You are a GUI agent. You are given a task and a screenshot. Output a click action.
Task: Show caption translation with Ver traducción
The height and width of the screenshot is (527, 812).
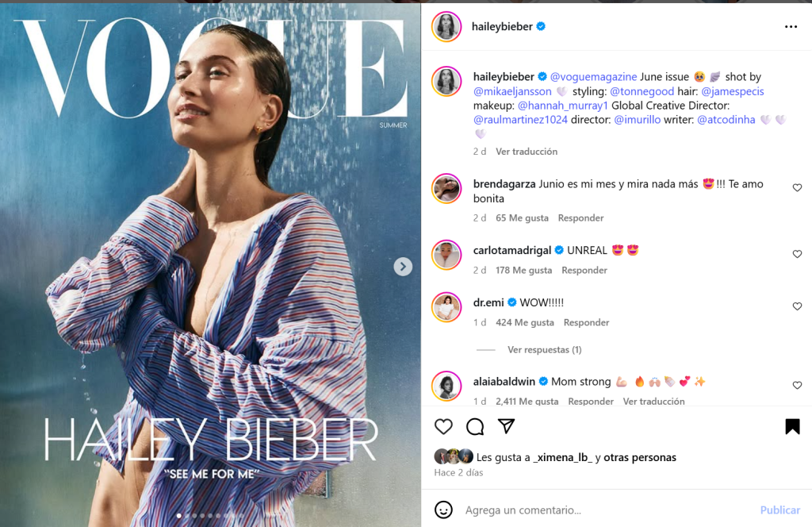(x=527, y=152)
